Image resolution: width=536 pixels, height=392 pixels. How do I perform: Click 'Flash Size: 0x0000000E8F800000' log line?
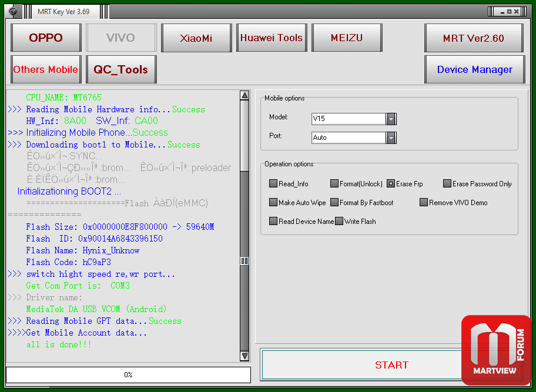(120, 227)
